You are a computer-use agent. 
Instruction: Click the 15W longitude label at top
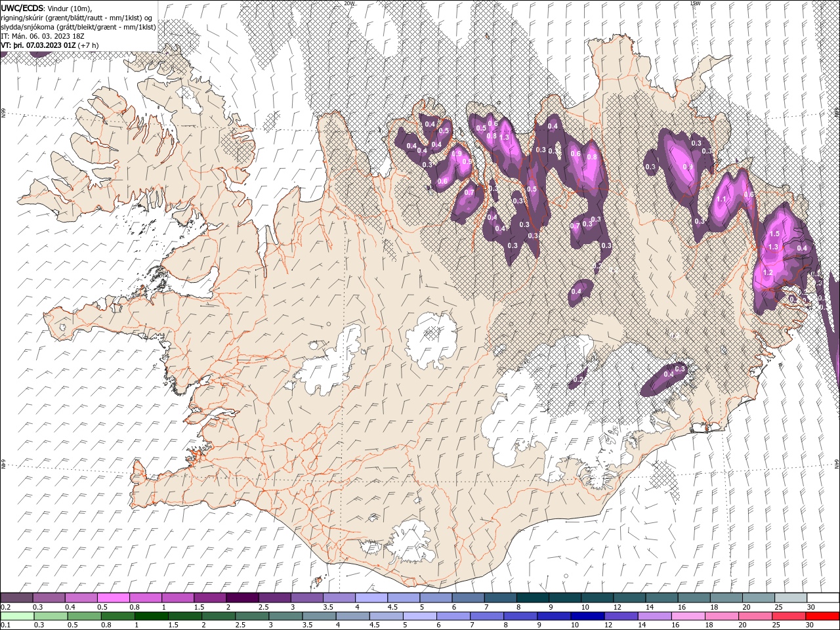[x=694, y=3]
